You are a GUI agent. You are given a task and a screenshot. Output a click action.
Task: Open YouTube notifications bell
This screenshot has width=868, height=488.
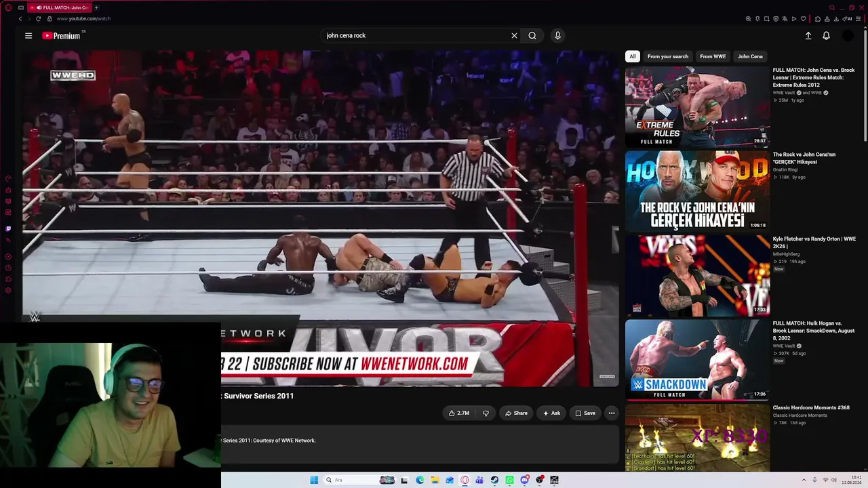[826, 36]
